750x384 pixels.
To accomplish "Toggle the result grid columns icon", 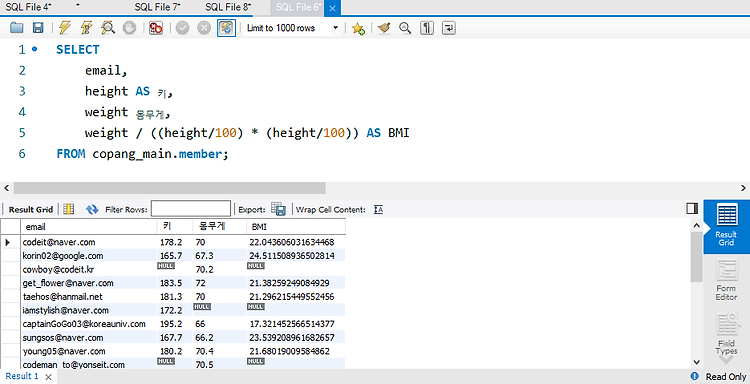I will click(x=69, y=209).
